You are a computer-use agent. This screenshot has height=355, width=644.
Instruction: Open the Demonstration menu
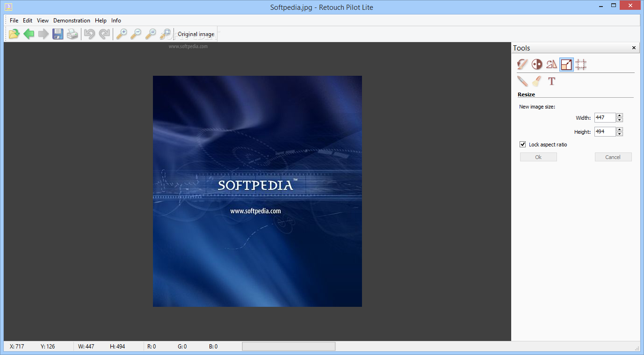point(72,21)
